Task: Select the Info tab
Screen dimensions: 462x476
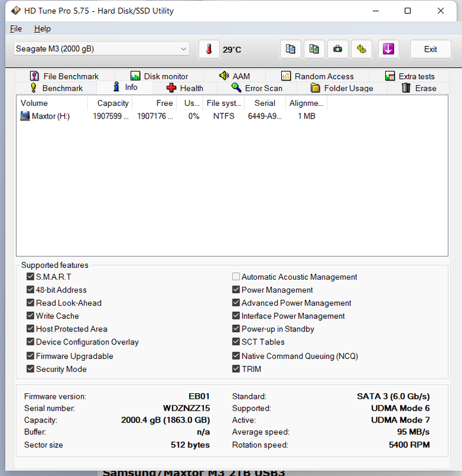Action: coord(125,87)
